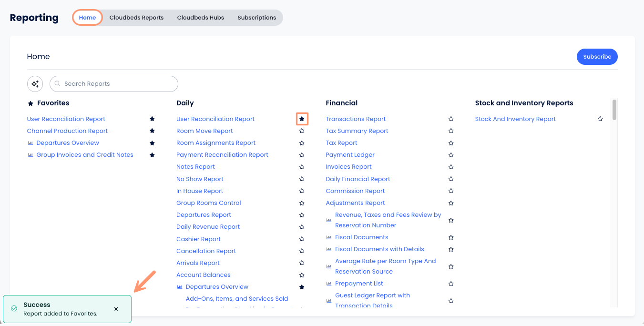Favorite Guest Ledger Report with Transaction Details
Image resolution: width=644 pixels, height=326 pixels.
pyautogui.click(x=451, y=301)
